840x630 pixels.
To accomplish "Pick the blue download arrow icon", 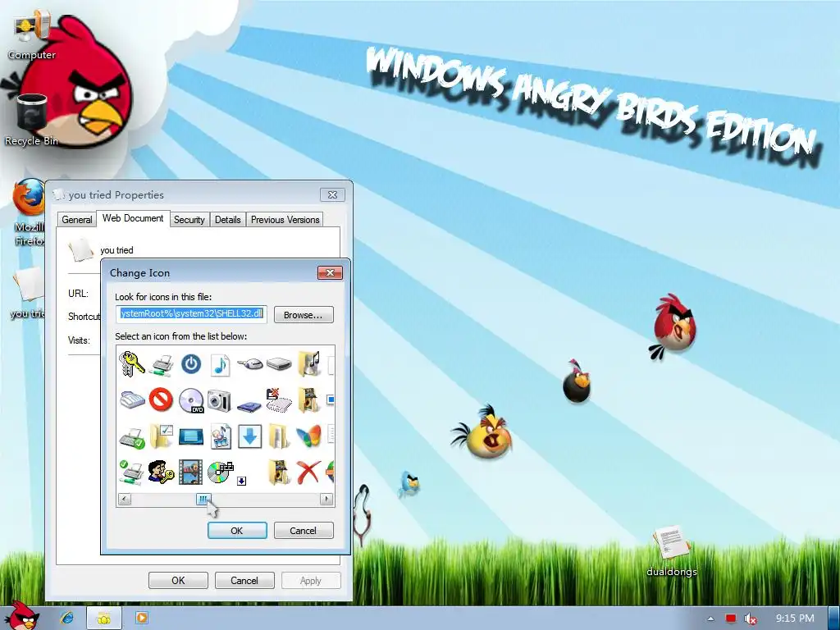I will [249, 436].
